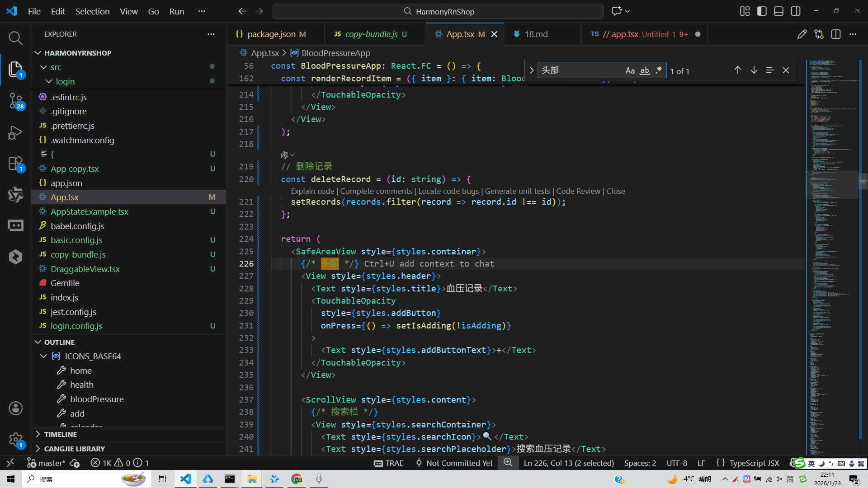The image size is (868, 488).
Task: Open Manage settings gear icon
Action: point(15,439)
